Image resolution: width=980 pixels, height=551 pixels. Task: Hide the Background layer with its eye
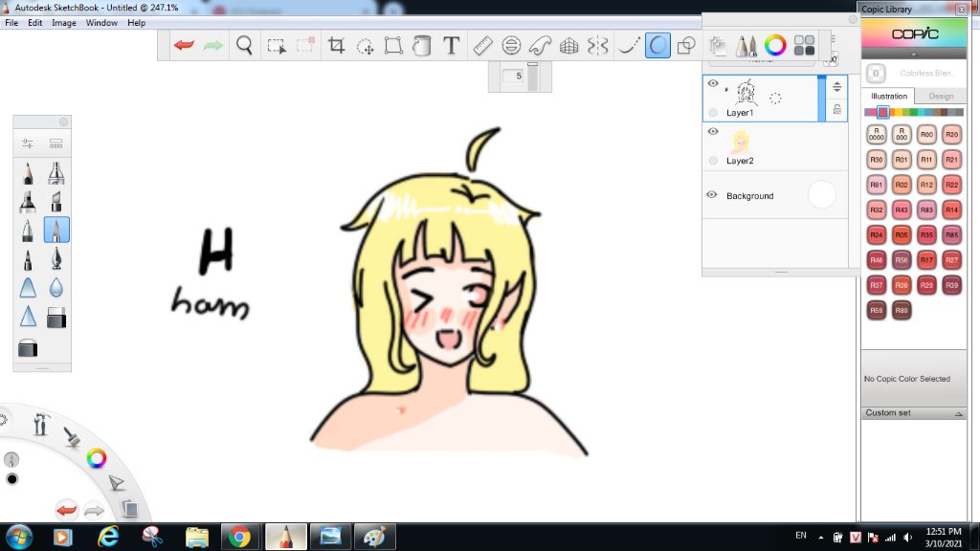click(x=711, y=194)
